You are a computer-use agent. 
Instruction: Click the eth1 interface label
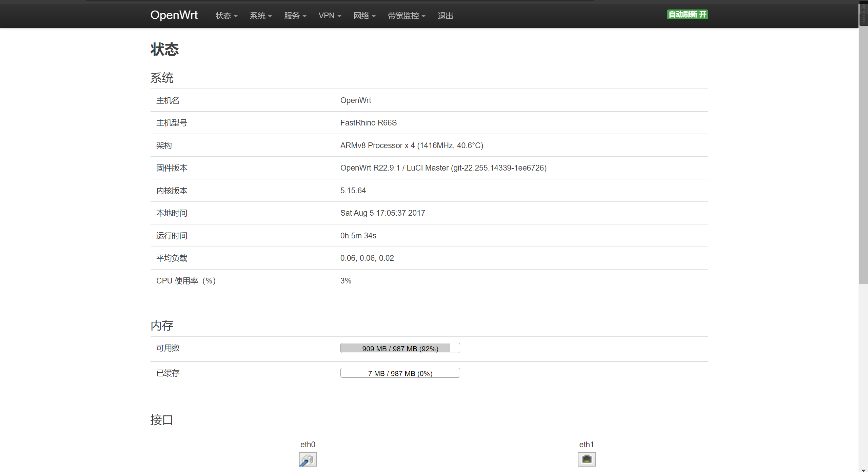tap(587, 445)
